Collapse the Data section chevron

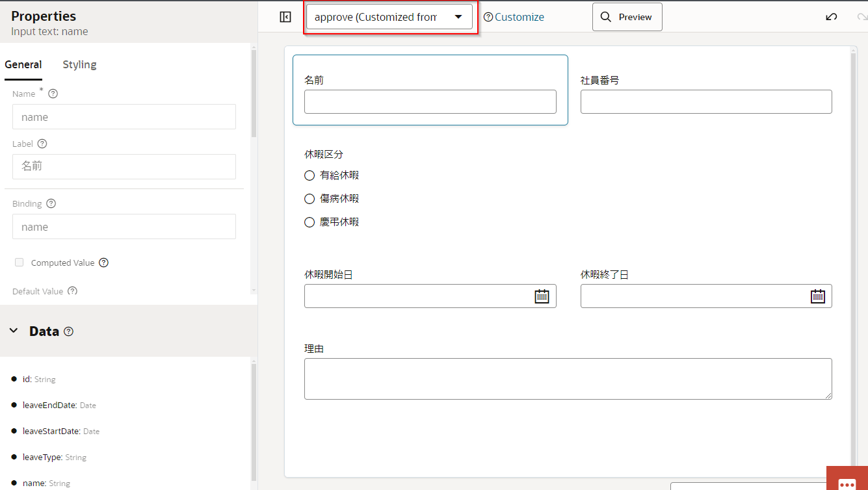(14, 331)
